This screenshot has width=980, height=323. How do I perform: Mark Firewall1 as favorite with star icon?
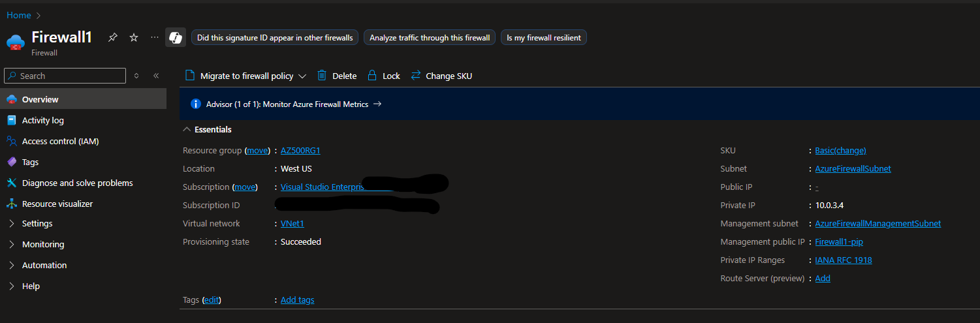tap(134, 38)
